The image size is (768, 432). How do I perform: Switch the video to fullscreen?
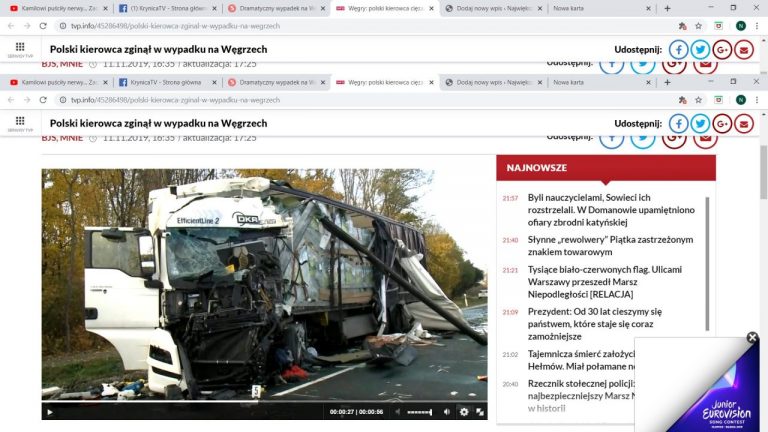tap(480, 412)
